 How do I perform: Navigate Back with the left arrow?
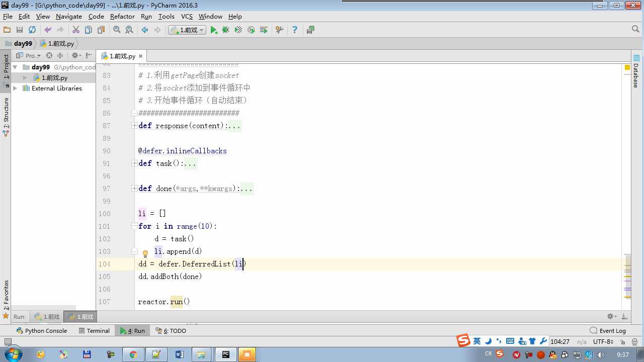click(x=145, y=30)
